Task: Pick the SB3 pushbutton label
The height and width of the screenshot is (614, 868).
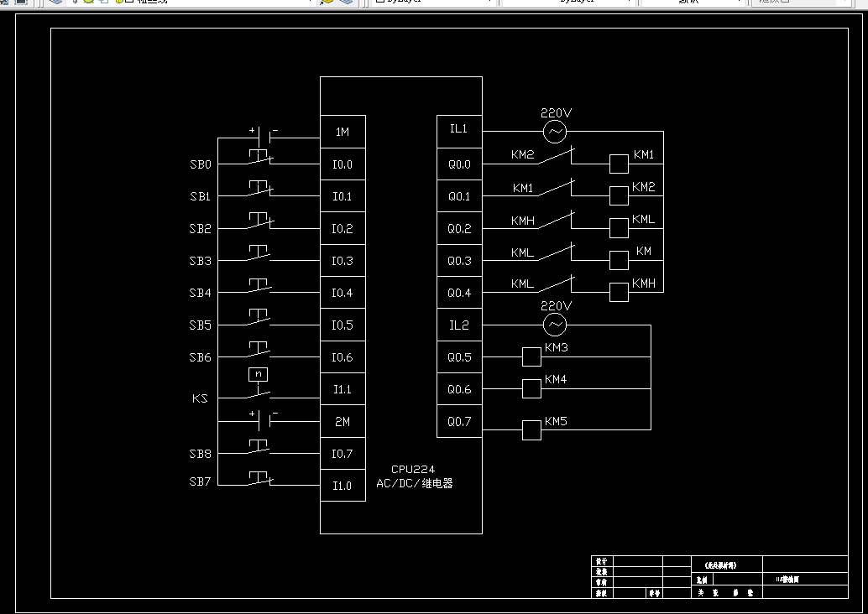Action: click(x=201, y=261)
